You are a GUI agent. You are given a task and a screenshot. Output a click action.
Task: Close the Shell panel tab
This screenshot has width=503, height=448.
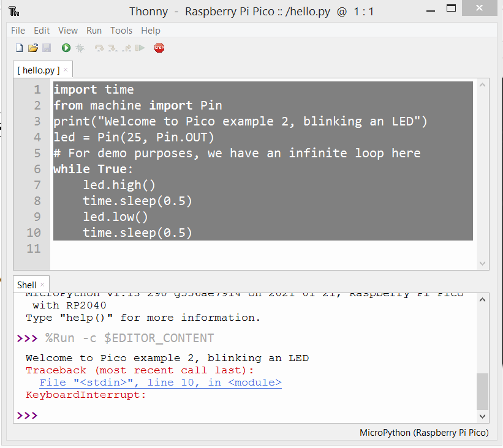pyautogui.click(x=42, y=285)
